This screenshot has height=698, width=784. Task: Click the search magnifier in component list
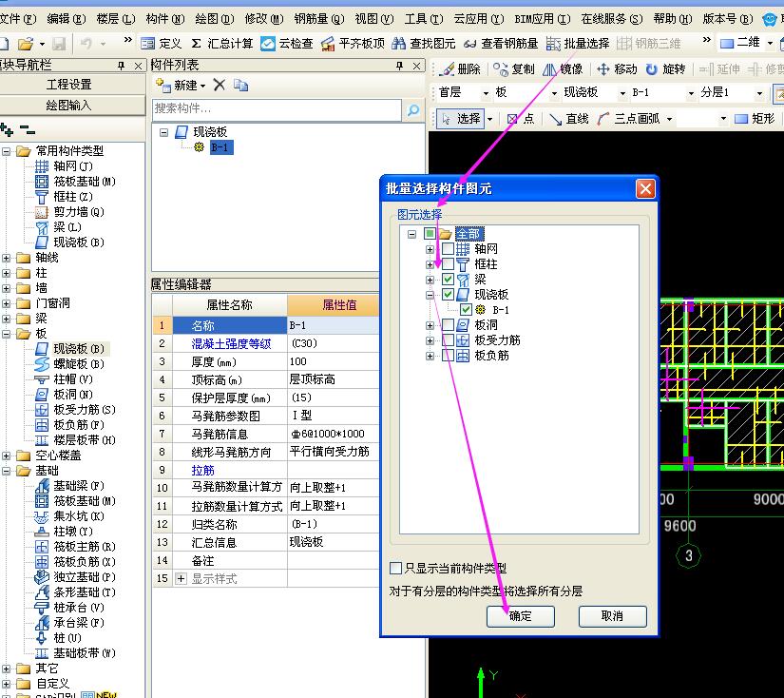pyautogui.click(x=413, y=109)
